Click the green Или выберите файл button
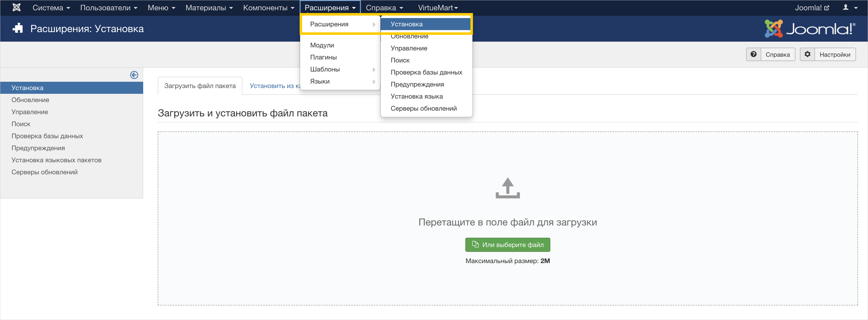 [x=507, y=245]
